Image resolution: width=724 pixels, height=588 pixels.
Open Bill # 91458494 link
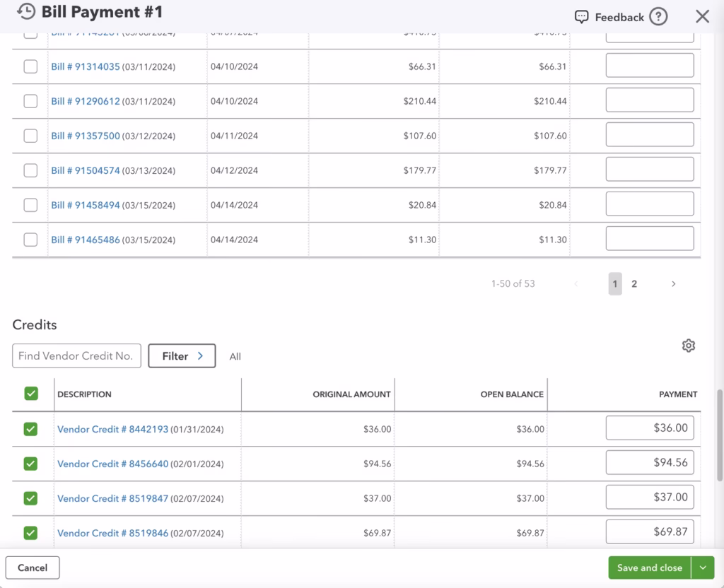(x=86, y=205)
